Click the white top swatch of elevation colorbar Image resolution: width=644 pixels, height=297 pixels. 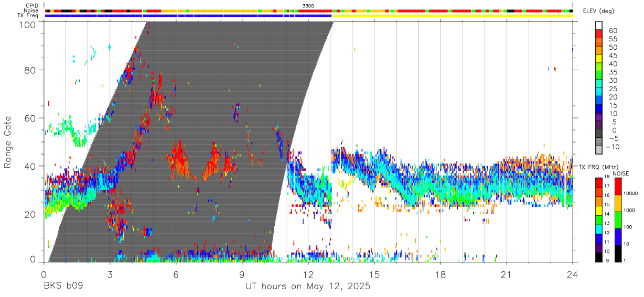[599, 25]
